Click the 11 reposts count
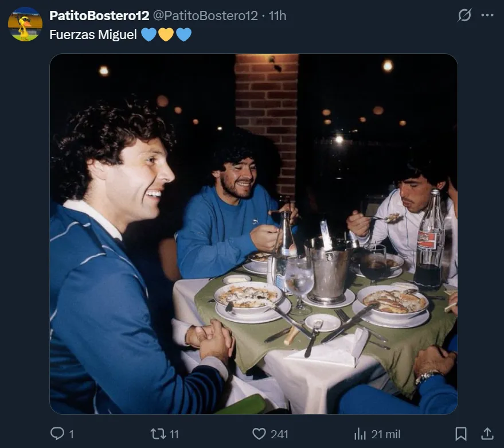This screenshot has width=504, height=448. click(174, 434)
